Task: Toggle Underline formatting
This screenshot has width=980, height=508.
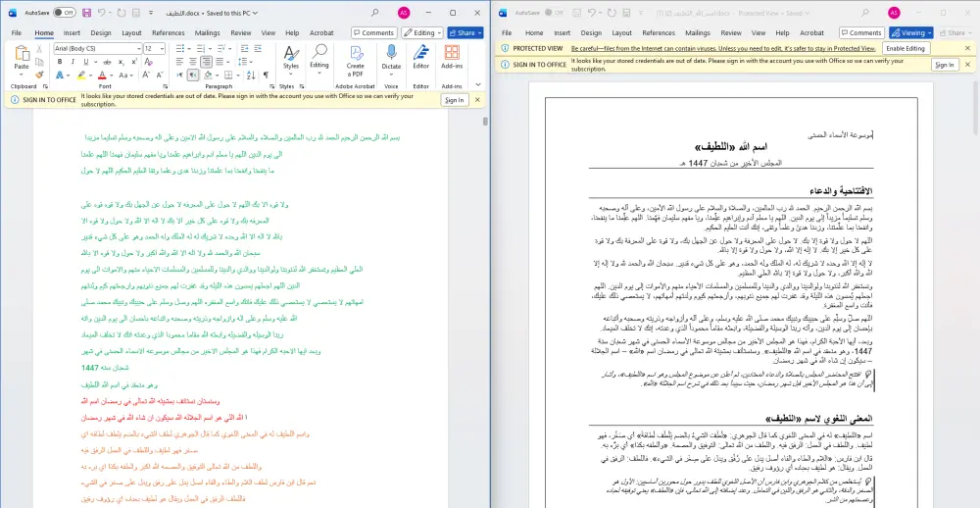Action: coord(85,62)
